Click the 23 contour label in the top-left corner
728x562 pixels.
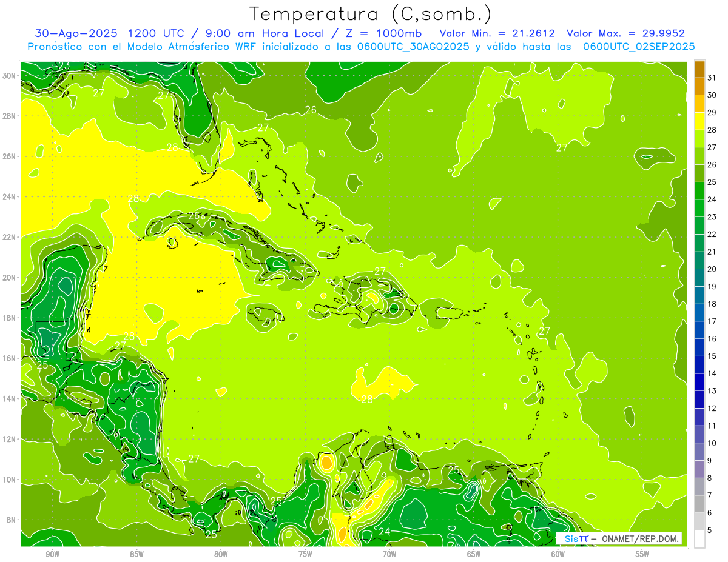point(62,66)
